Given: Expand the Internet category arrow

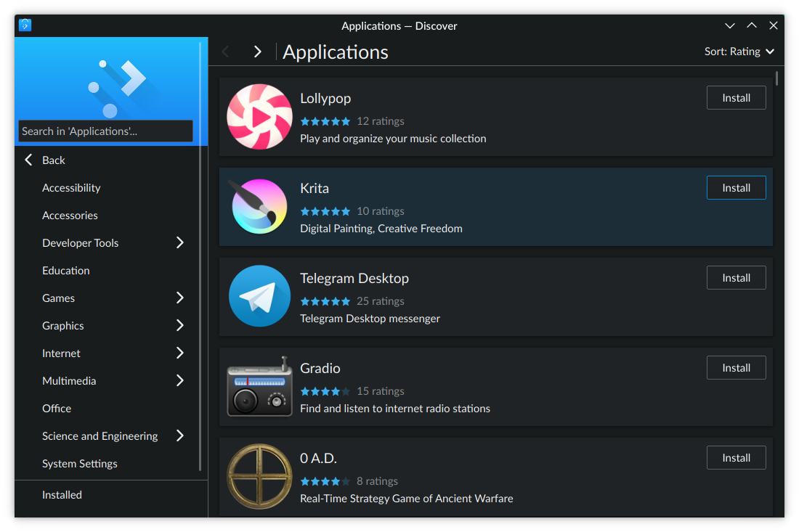Looking at the screenshot, I should click(180, 353).
